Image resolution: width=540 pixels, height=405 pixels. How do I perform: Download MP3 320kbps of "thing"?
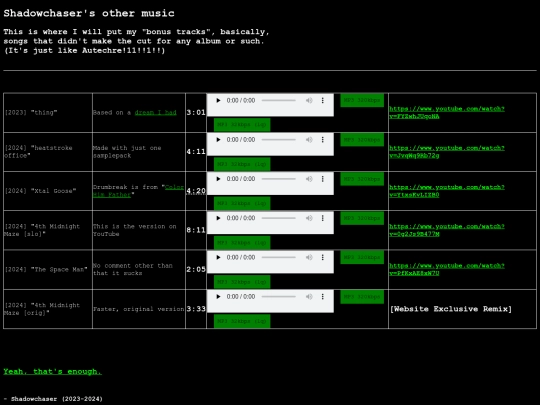point(362,100)
